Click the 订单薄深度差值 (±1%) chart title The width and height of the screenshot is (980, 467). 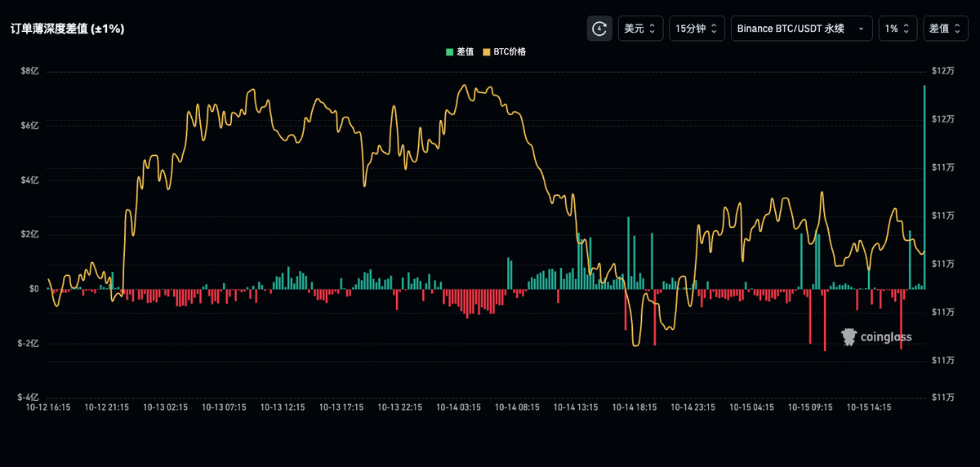click(x=67, y=29)
